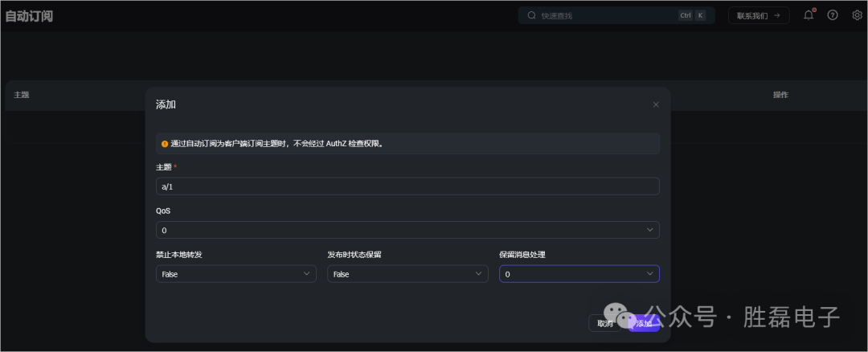Open the notification bell icon
The width and height of the screenshot is (868, 352).
809,15
